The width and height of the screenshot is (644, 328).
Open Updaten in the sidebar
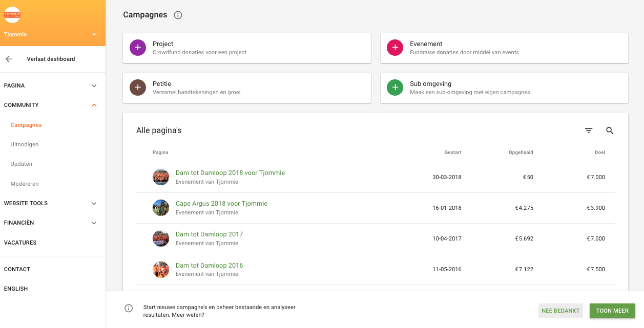[22, 164]
